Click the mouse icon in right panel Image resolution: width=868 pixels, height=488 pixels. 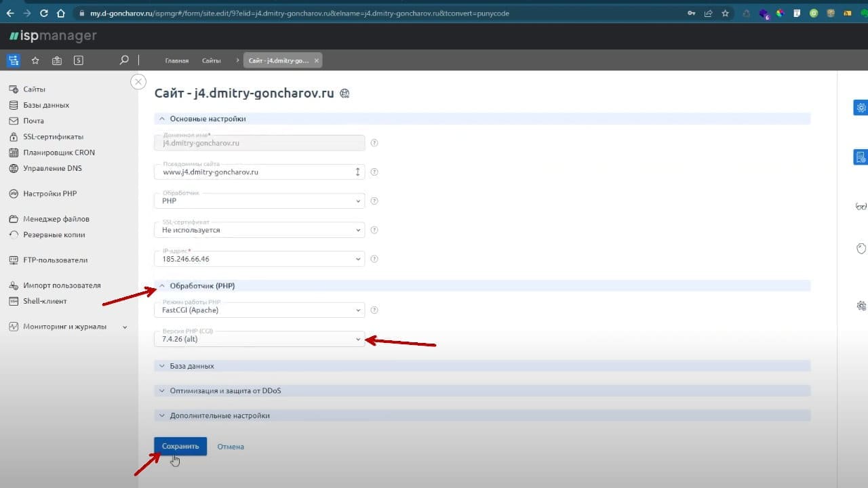tap(861, 249)
